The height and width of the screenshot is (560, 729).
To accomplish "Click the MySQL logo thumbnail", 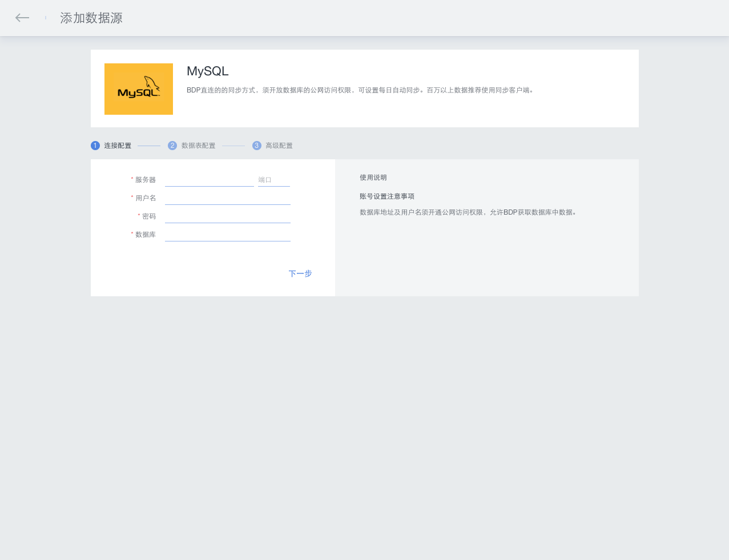I will (139, 89).
